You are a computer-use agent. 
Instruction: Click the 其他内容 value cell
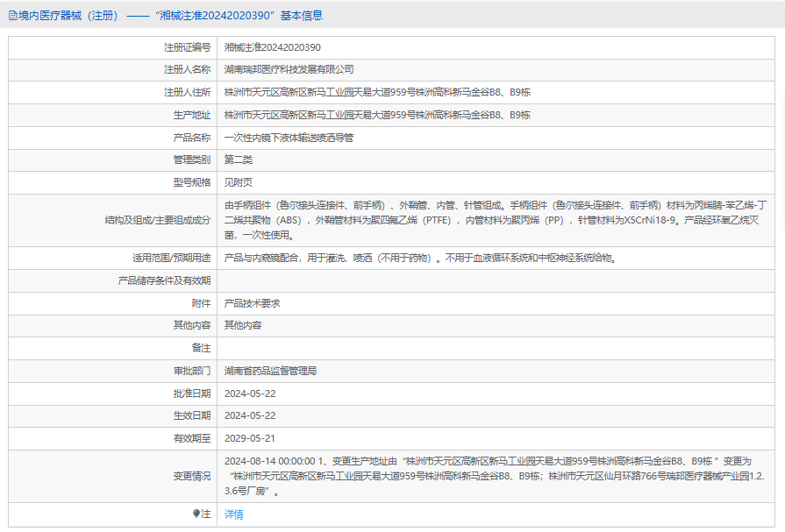(x=496, y=325)
